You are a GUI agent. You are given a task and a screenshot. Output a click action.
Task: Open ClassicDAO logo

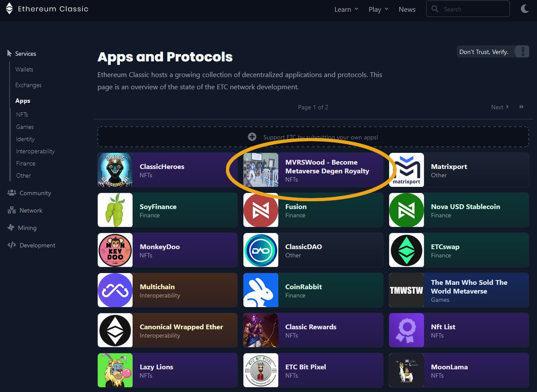coord(261,250)
